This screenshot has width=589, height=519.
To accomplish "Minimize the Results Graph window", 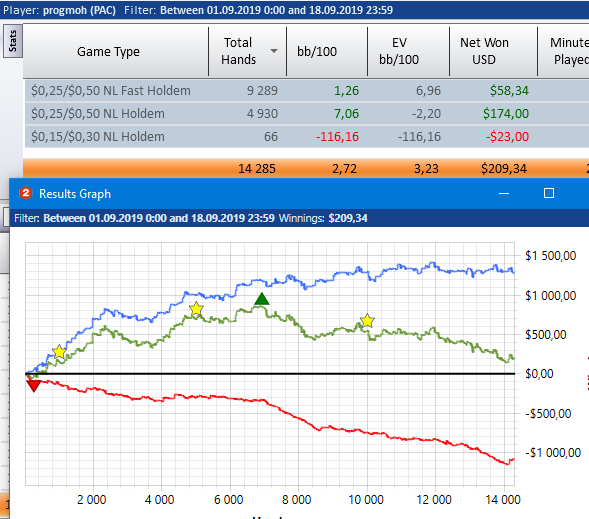I will (504, 193).
